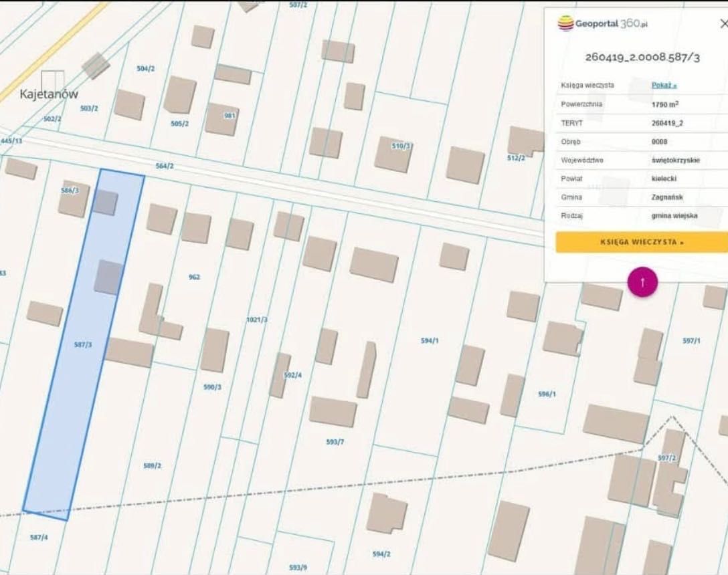The image size is (728, 575).
Task: Select parcel label 596/1
Action: tap(547, 394)
